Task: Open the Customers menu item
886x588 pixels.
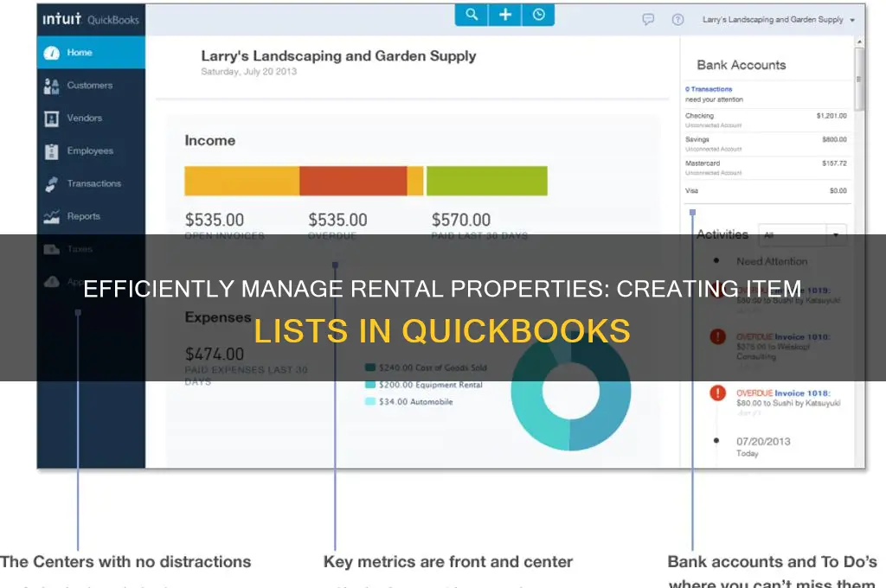Action: pyautogui.click(x=91, y=86)
